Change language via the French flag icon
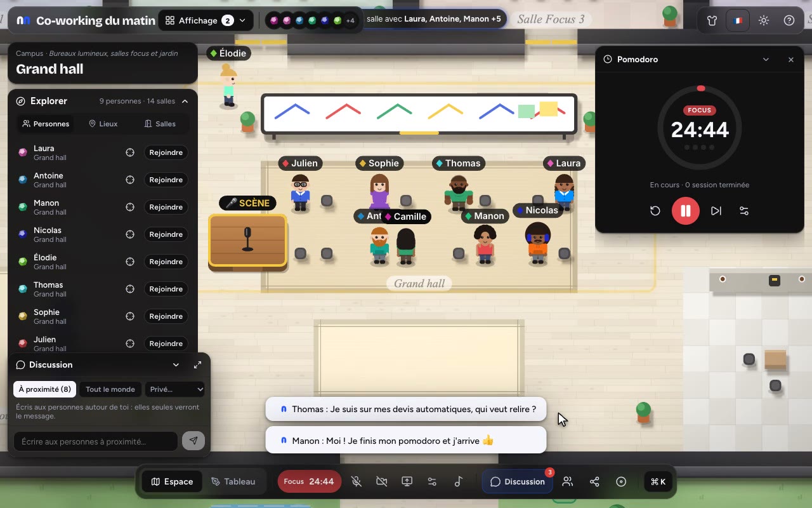The image size is (812, 508). click(738, 20)
